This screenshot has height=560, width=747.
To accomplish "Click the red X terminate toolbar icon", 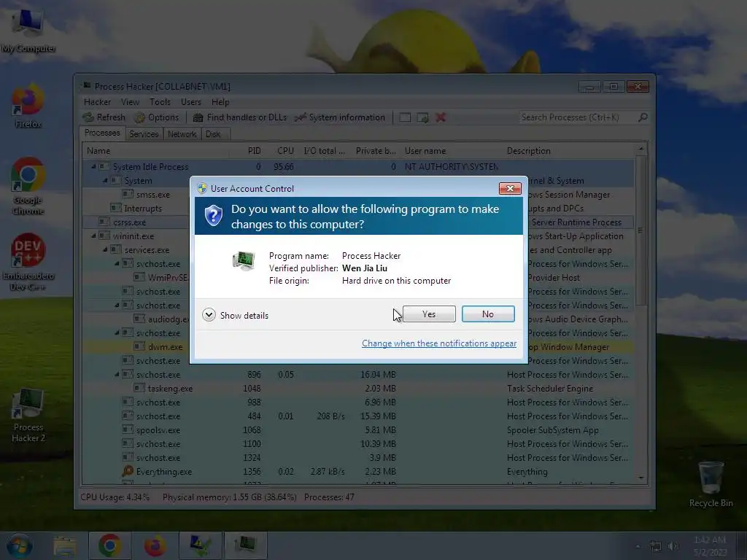I will (441, 117).
